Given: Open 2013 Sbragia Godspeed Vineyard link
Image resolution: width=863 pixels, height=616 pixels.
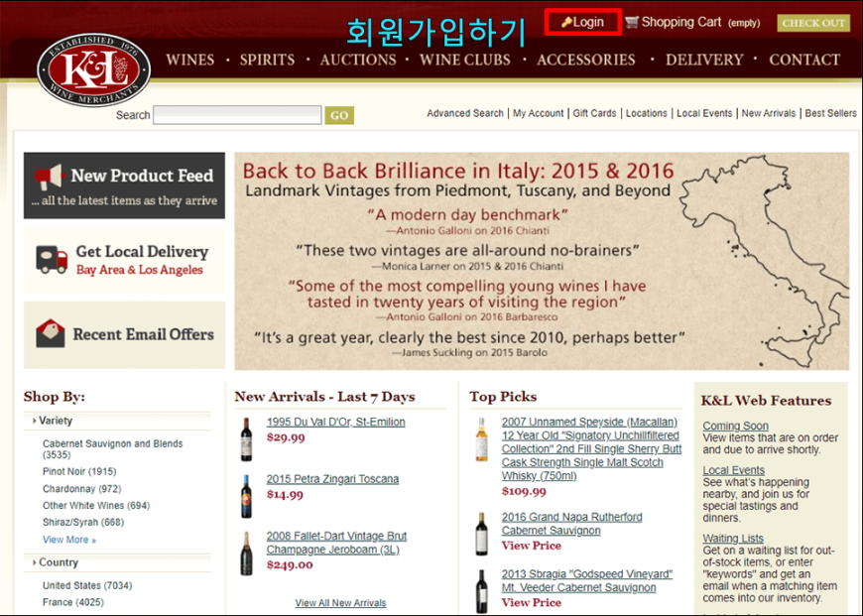Looking at the screenshot, I should tap(586, 580).
